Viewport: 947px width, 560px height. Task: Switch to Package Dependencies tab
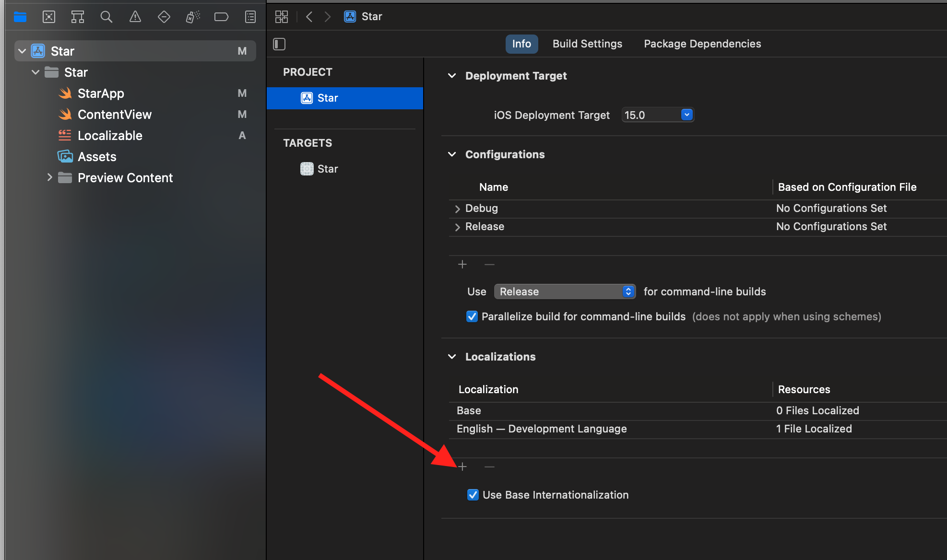702,44
